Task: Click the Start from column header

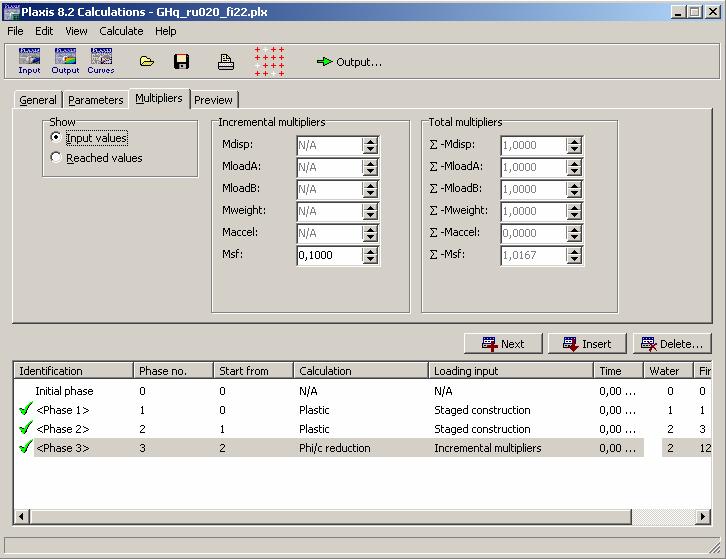Action: (254, 371)
